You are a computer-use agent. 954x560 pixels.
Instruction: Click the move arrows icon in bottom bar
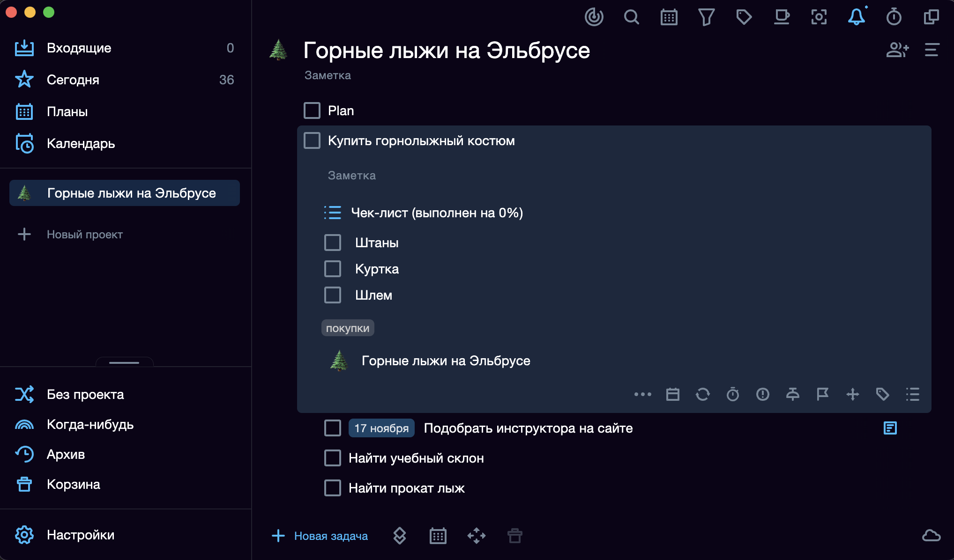coord(477,536)
